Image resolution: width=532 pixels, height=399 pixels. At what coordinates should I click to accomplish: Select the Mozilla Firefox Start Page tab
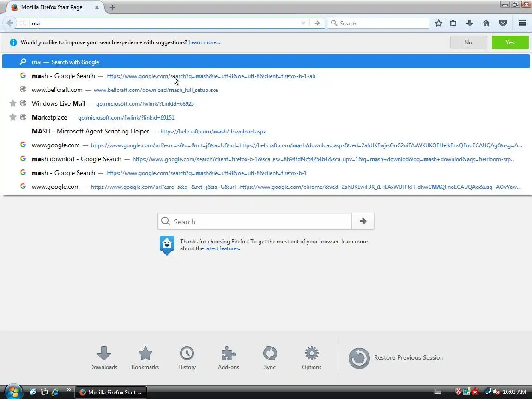click(x=55, y=7)
